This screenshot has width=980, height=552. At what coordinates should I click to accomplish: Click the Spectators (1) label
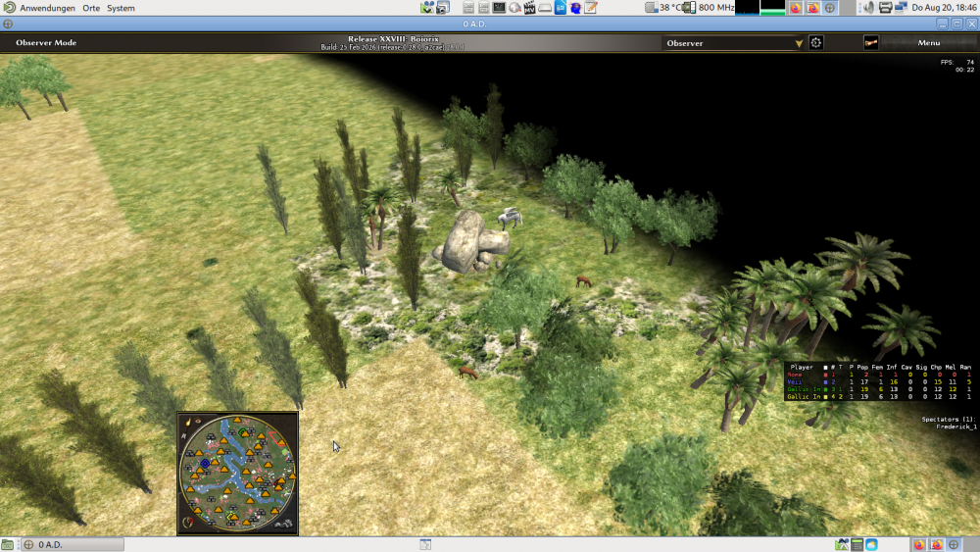click(948, 420)
